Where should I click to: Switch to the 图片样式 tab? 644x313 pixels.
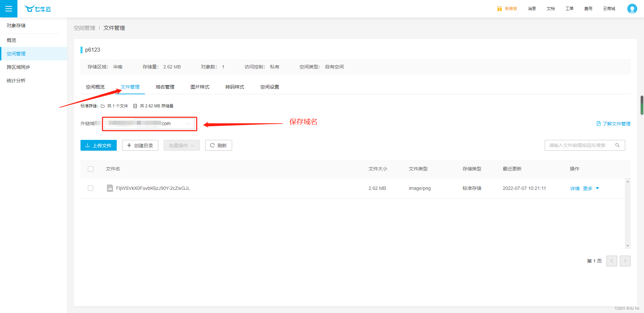point(200,87)
